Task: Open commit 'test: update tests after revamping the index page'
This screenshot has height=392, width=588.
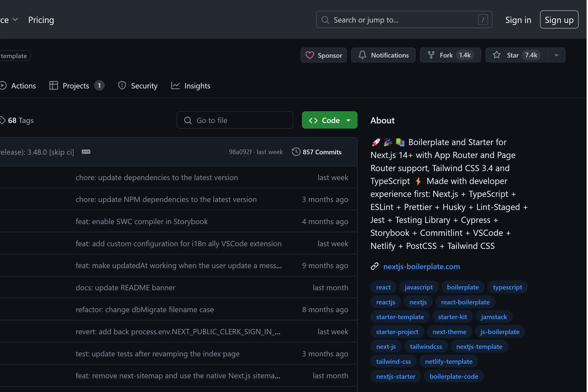Action: [x=157, y=354]
